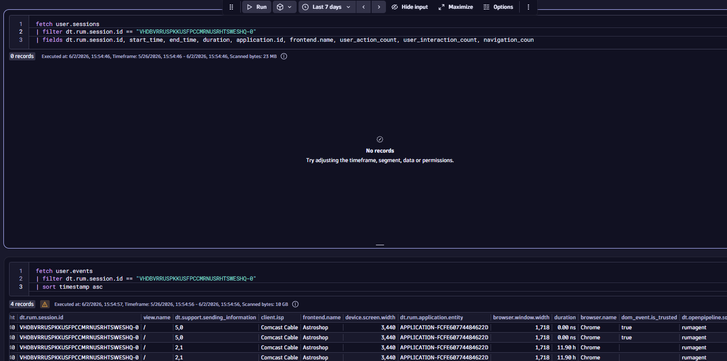Image resolution: width=727 pixels, height=361 pixels.
Task: Click 'Comcast Cable' in the first row
Action: point(279,328)
